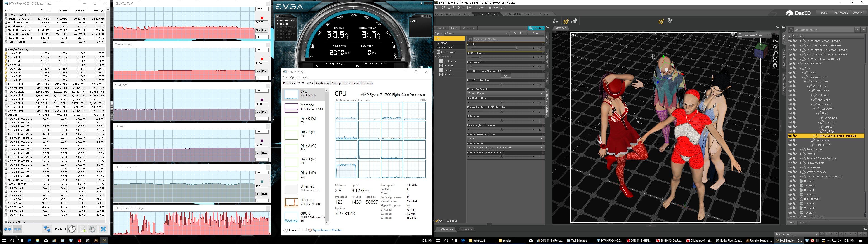
Task: Toggle the Show Sub Items checkbox
Action: click(x=437, y=221)
